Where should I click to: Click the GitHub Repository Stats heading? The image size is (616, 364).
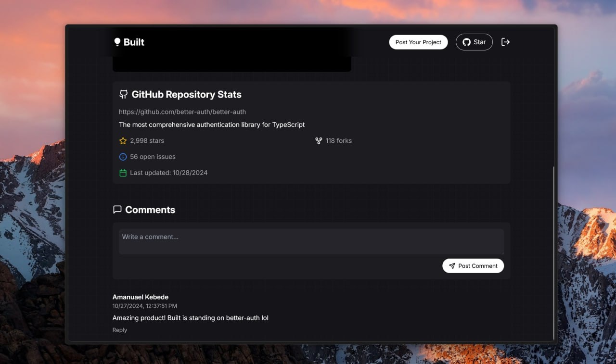186,94
